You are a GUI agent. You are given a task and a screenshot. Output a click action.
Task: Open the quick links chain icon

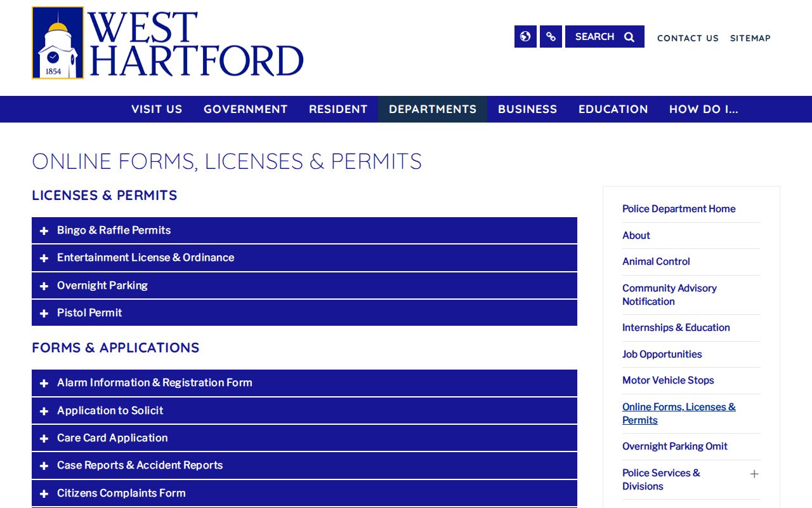tap(551, 37)
